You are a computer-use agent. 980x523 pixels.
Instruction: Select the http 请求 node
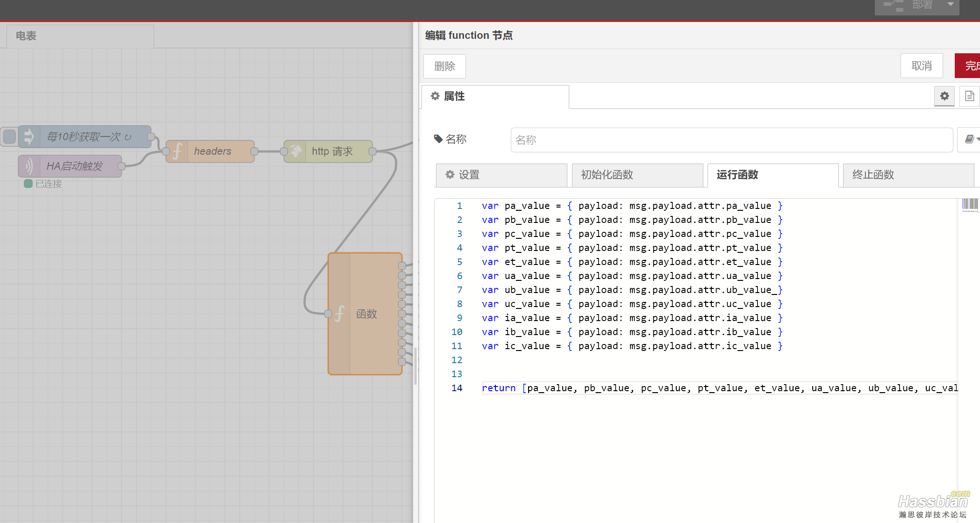pyautogui.click(x=328, y=151)
